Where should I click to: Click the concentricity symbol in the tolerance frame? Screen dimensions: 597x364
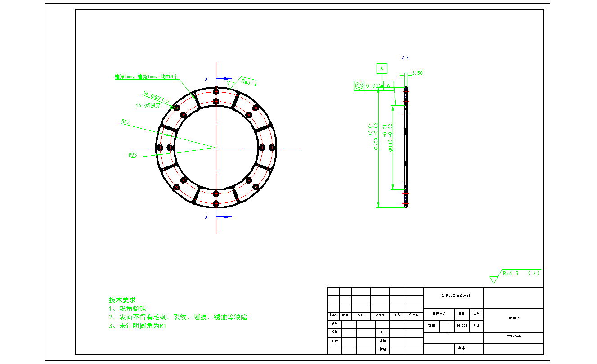pos(359,86)
